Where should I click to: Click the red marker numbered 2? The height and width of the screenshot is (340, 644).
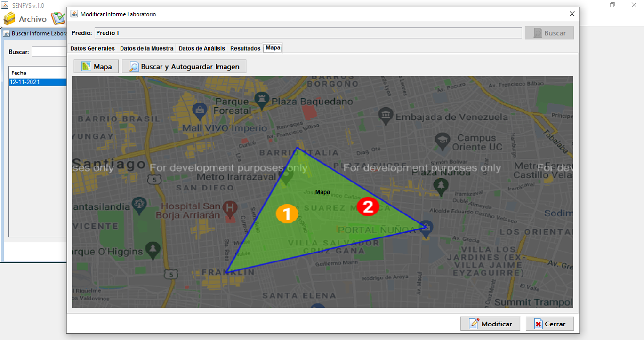(368, 206)
